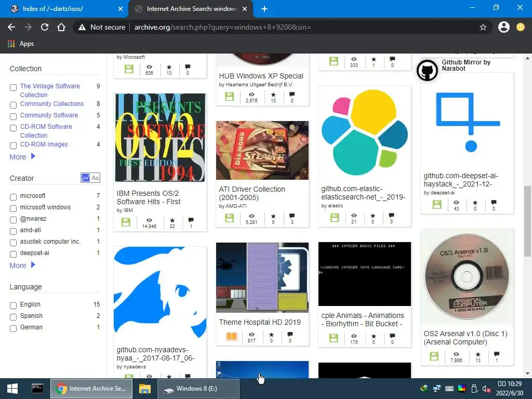Click the software floppy icon on IBM Presents OS/2 card

pyautogui.click(x=126, y=222)
